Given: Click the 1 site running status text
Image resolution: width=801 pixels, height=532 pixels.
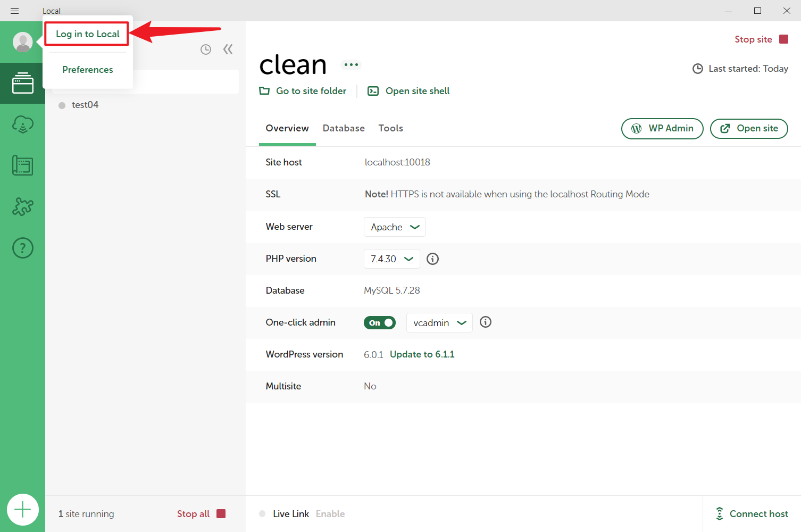Looking at the screenshot, I should (x=86, y=514).
